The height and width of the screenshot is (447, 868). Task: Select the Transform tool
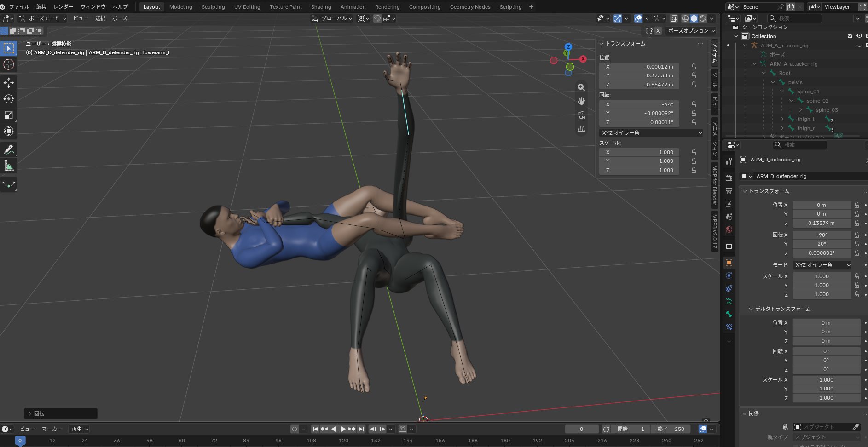pyautogui.click(x=9, y=131)
